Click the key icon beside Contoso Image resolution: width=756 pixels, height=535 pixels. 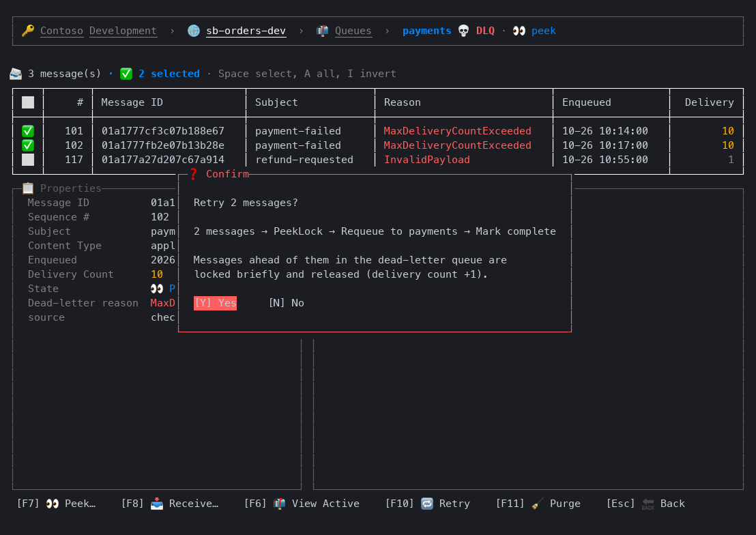(x=28, y=31)
